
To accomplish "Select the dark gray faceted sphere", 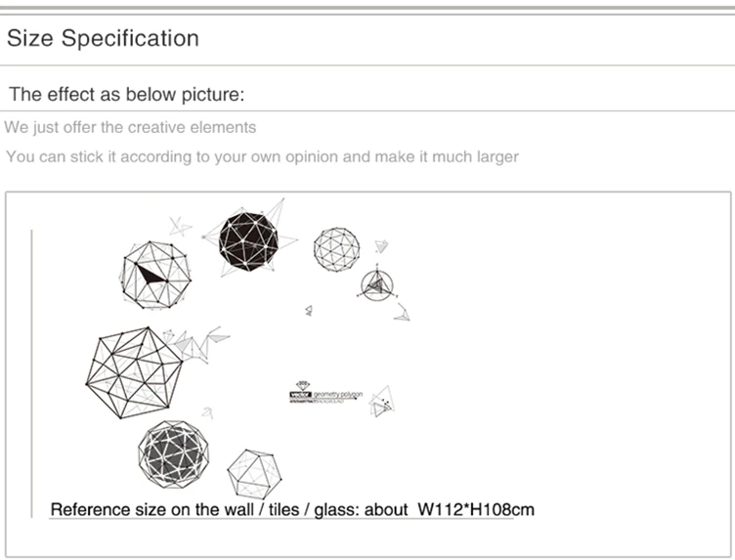I will pos(173,454).
